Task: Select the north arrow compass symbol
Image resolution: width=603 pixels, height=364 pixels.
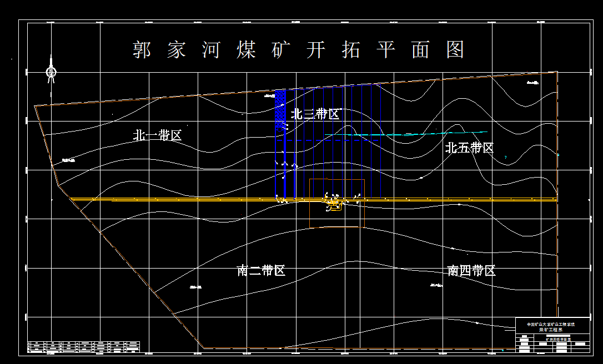Action: [x=52, y=72]
